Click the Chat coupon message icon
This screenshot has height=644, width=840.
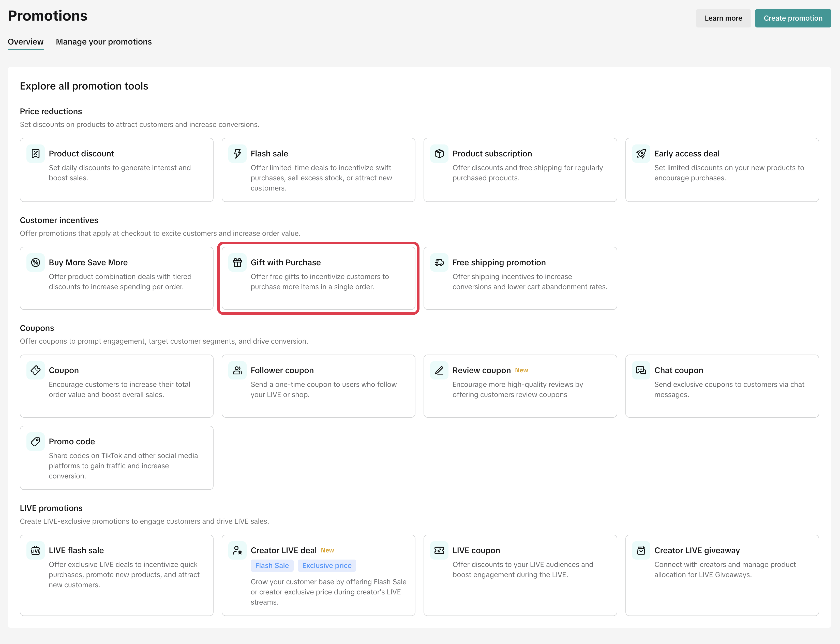pos(641,370)
